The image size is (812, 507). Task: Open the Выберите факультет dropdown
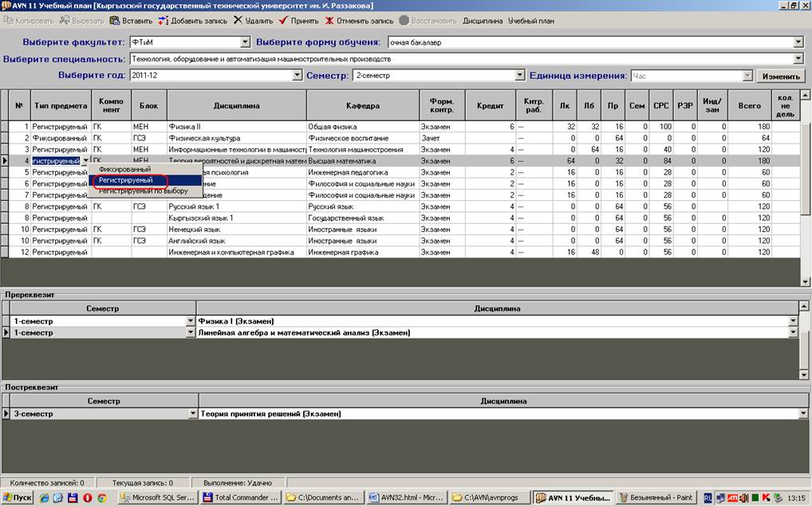click(x=245, y=42)
